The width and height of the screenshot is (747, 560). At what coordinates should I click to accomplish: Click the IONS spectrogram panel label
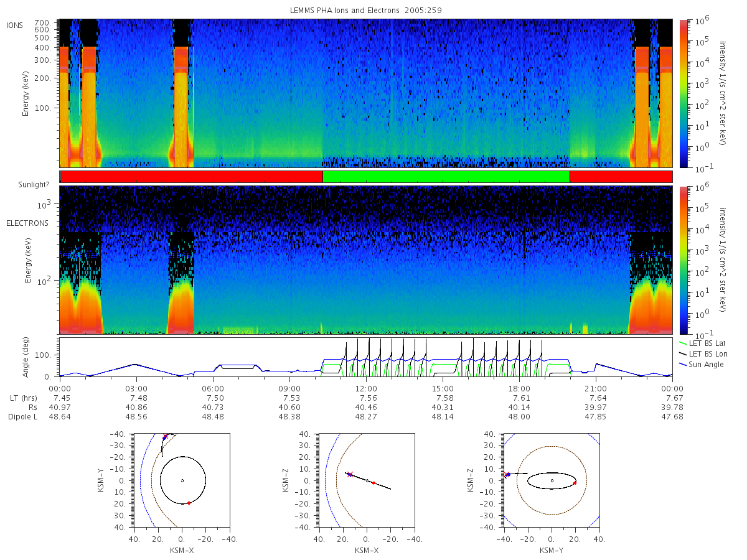[16, 25]
